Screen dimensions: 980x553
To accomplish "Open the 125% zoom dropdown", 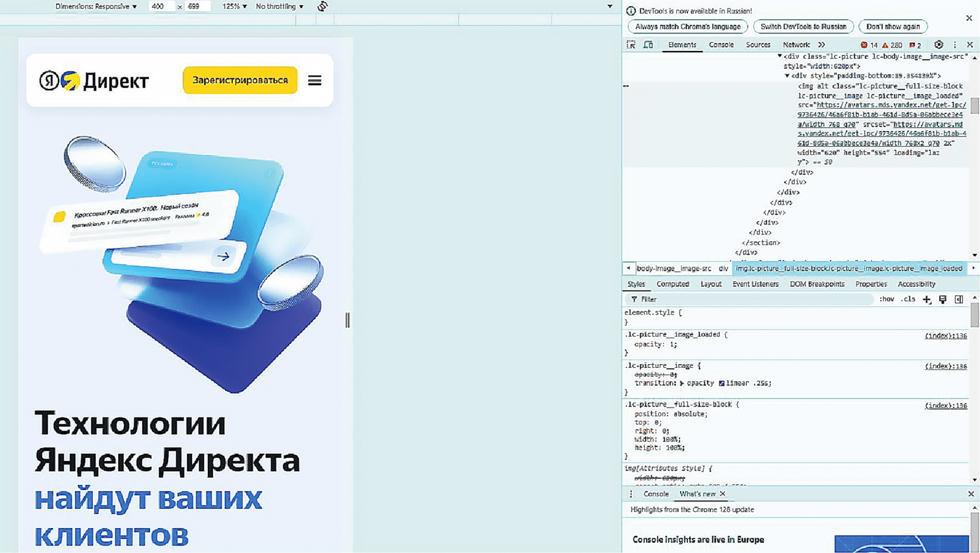I will pyautogui.click(x=235, y=7).
